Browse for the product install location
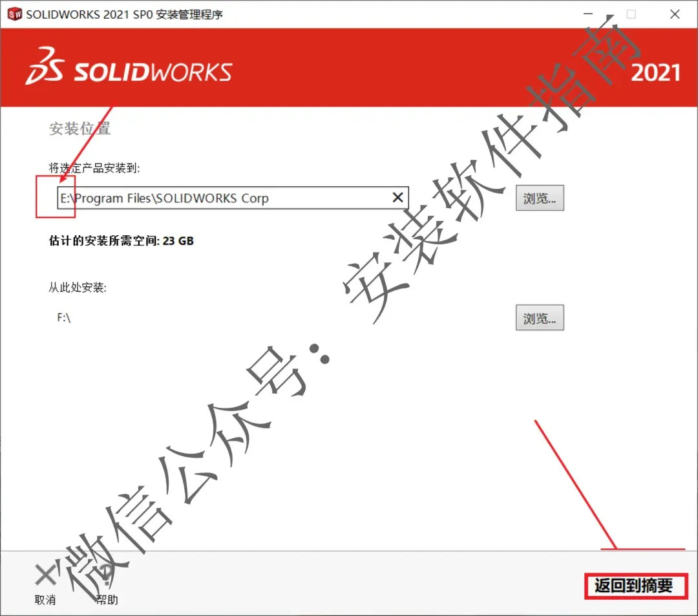Image resolution: width=698 pixels, height=616 pixels. point(540,198)
